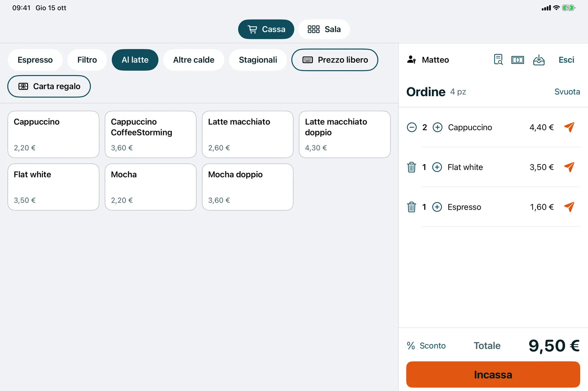Select the Filtro category

[x=87, y=60]
